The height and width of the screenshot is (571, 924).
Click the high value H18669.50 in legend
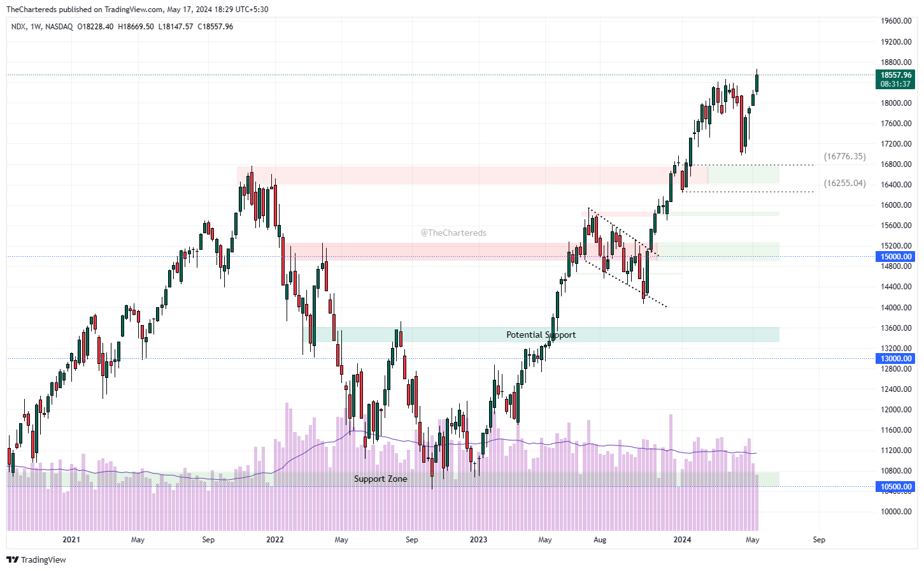pos(136,27)
